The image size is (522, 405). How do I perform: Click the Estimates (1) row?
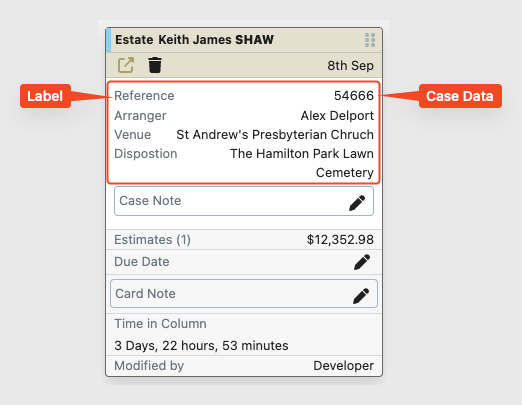(x=244, y=240)
